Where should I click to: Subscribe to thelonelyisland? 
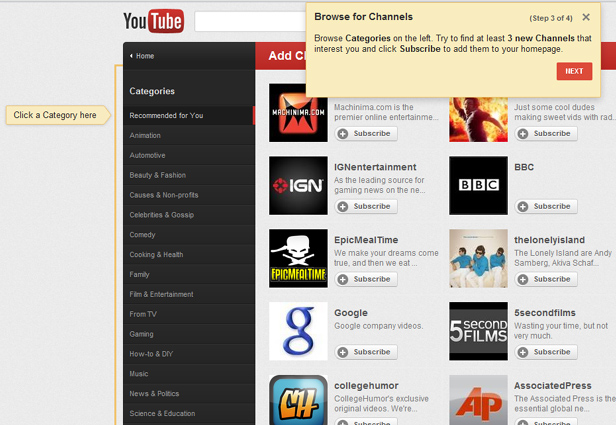(546, 279)
